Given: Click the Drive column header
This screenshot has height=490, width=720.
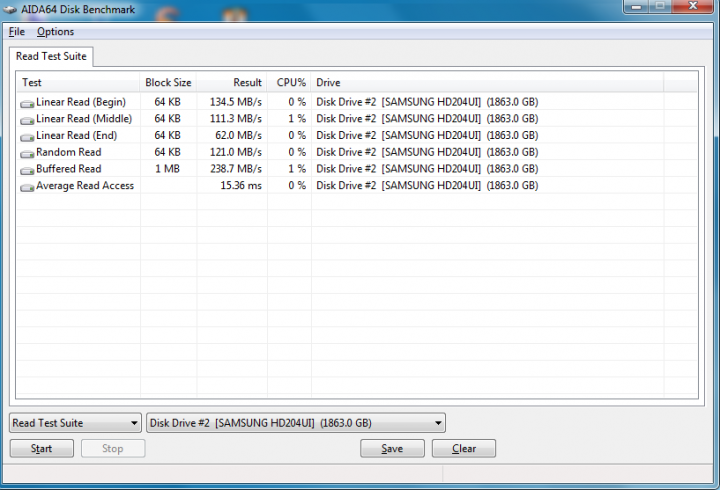Looking at the screenshot, I should click(487, 83).
